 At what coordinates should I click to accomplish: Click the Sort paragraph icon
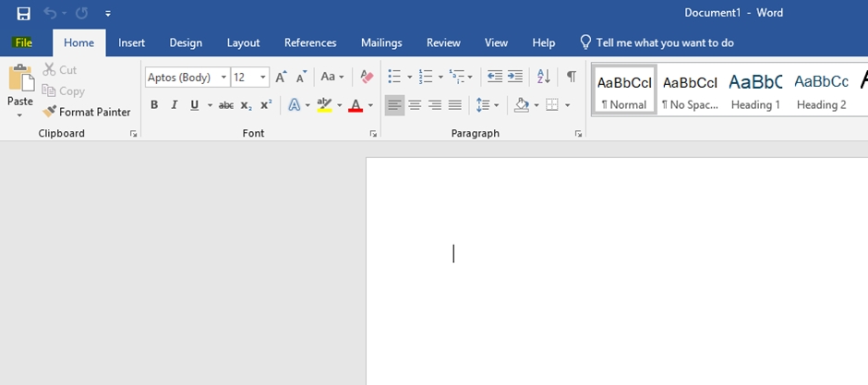coord(543,78)
